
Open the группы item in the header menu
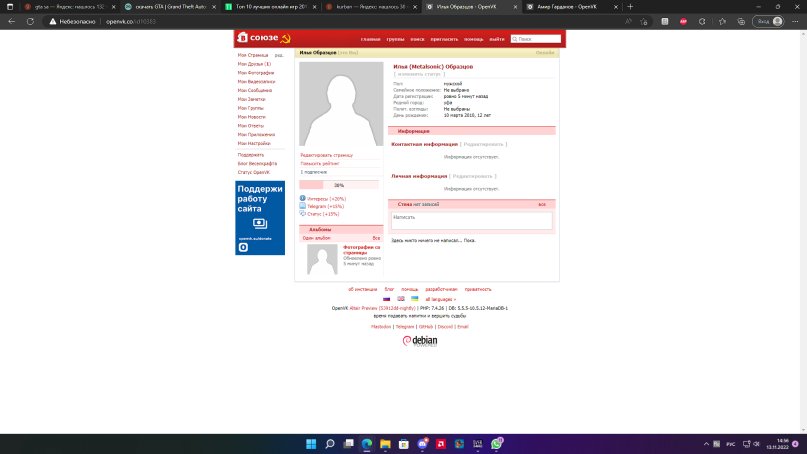(395, 39)
